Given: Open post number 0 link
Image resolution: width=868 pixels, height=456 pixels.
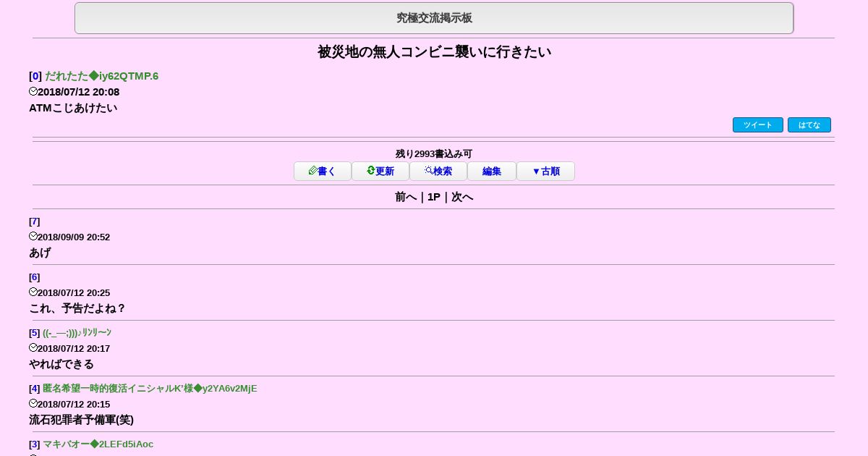Looking at the screenshot, I should [35, 76].
